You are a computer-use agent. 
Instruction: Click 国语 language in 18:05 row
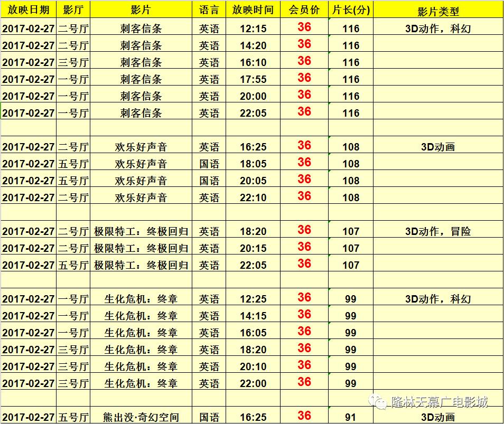(209, 162)
